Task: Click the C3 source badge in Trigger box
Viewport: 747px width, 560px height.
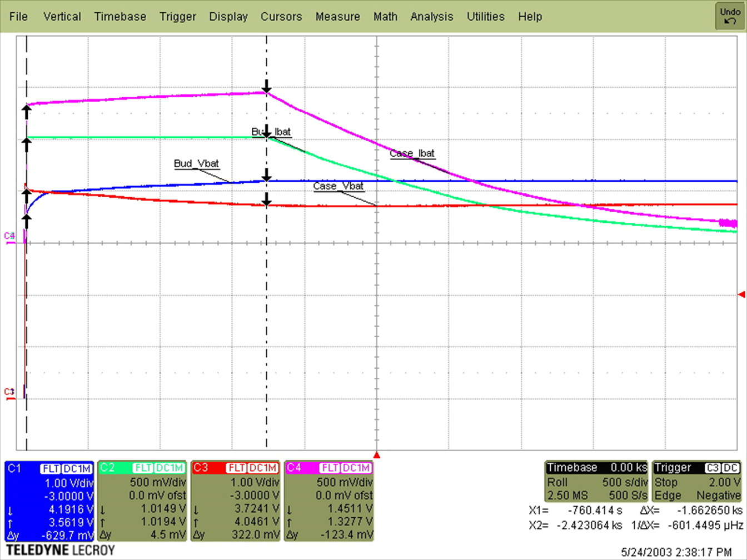Action: 713,468
